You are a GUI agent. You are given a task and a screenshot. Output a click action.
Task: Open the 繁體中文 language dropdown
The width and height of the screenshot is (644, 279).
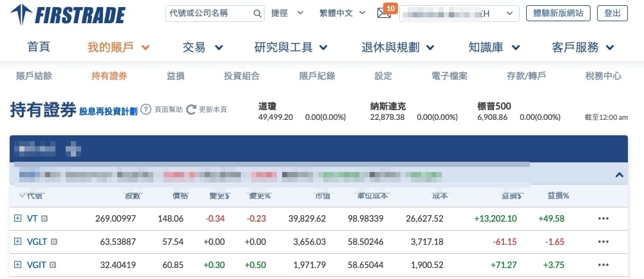tap(341, 14)
